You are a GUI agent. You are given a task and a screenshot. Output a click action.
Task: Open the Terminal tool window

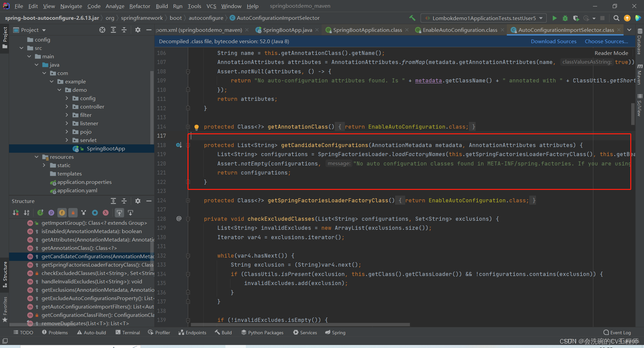pos(127,333)
